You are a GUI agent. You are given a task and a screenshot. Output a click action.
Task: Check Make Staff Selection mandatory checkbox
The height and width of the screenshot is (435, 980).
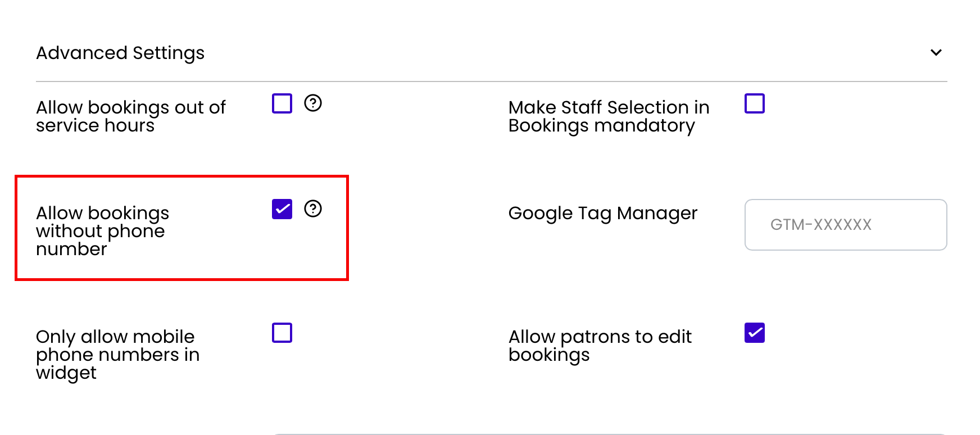tap(754, 103)
